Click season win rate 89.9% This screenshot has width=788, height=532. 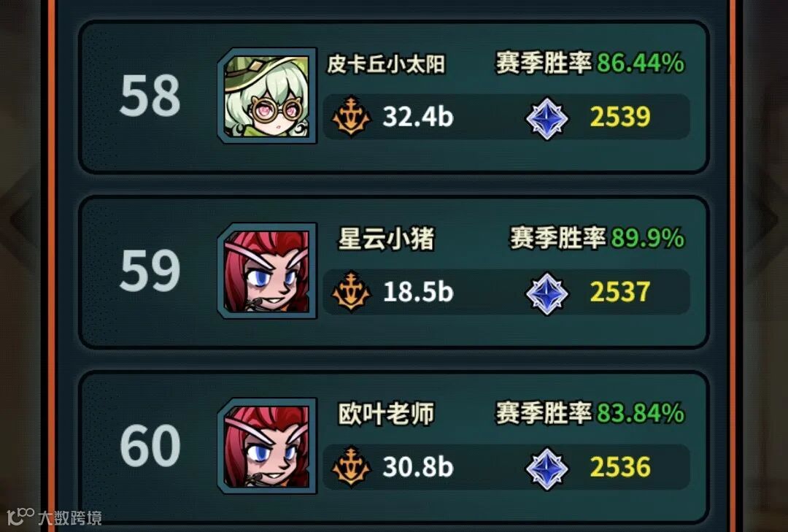coord(648,238)
